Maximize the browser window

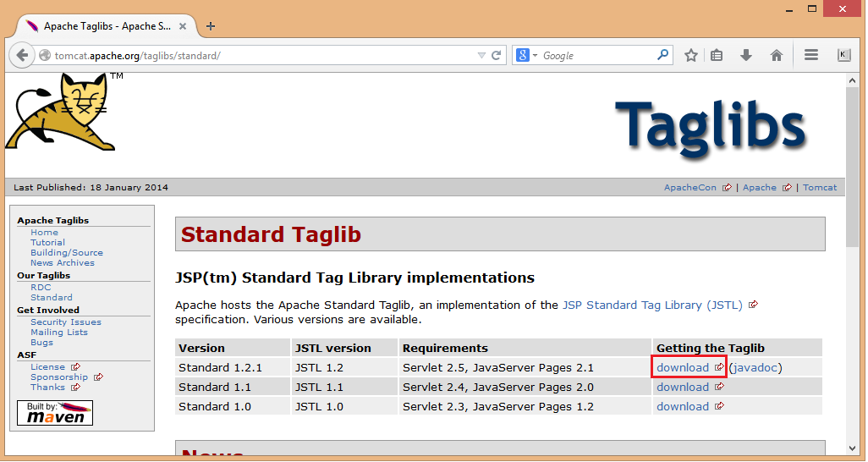pos(812,8)
